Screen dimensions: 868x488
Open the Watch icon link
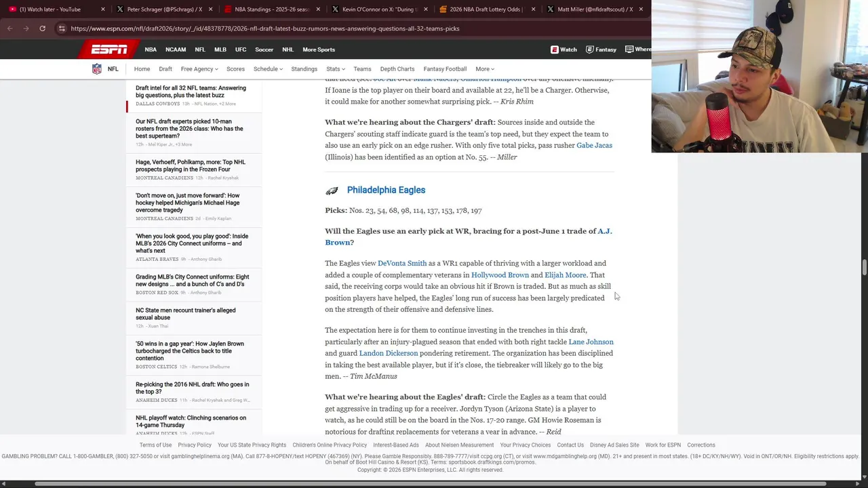point(564,49)
